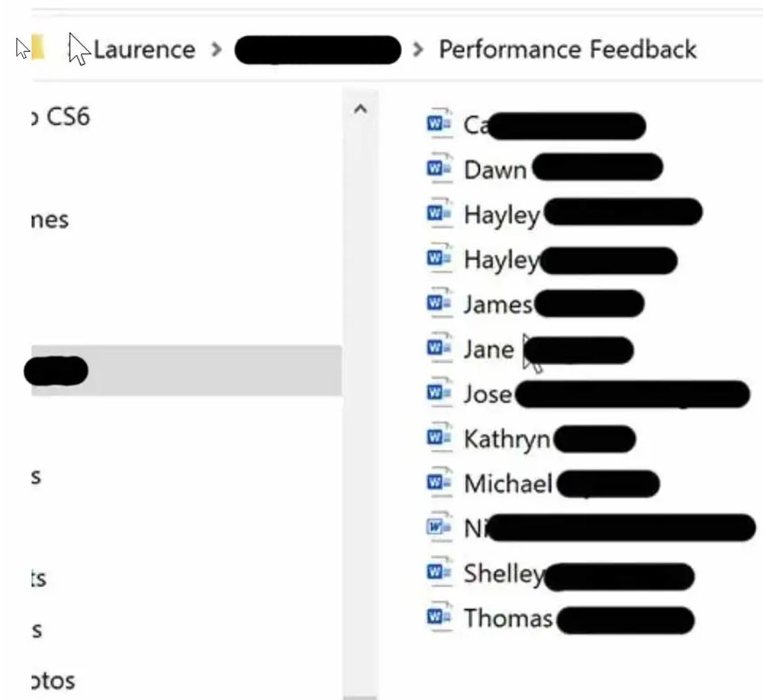Select the file starting with Dawn

tap(496, 169)
